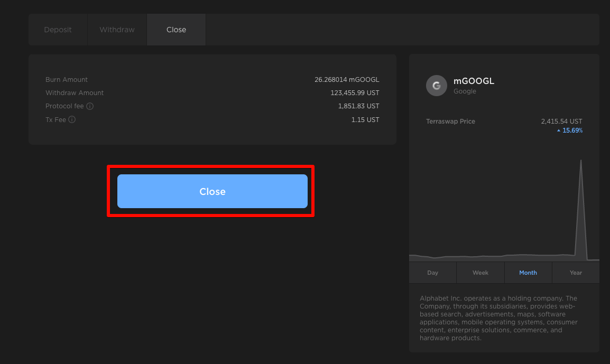Screen dimensions: 610x364
Task: Click the mGOOGL asset title
Action: pos(474,81)
